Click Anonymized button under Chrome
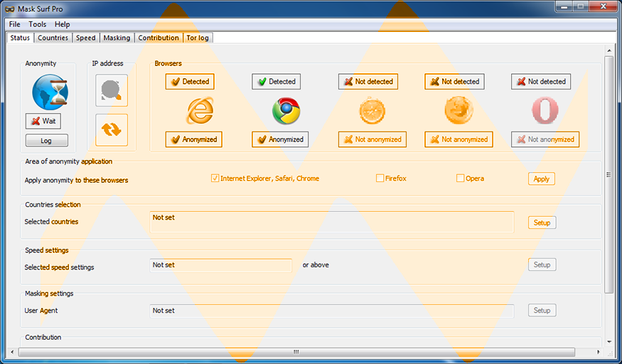 coord(280,139)
